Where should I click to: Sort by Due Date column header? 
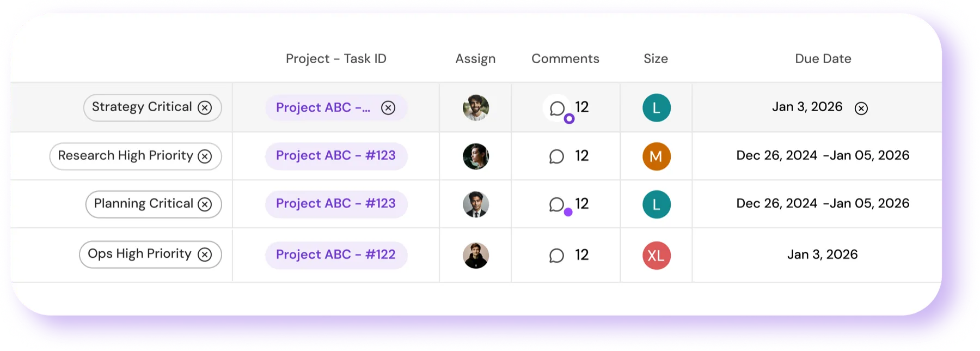pyautogui.click(x=823, y=59)
